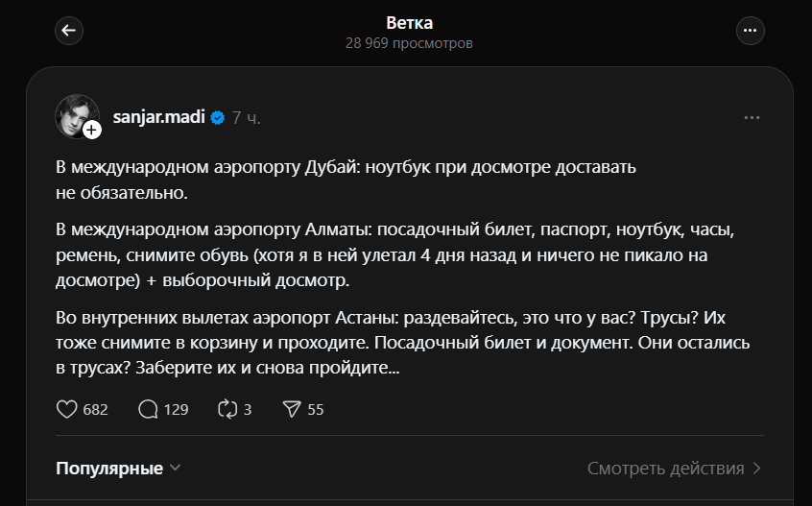Screen dimensions: 812x506
Task: Like the post with the heart icon
Action: pos(66,409)
